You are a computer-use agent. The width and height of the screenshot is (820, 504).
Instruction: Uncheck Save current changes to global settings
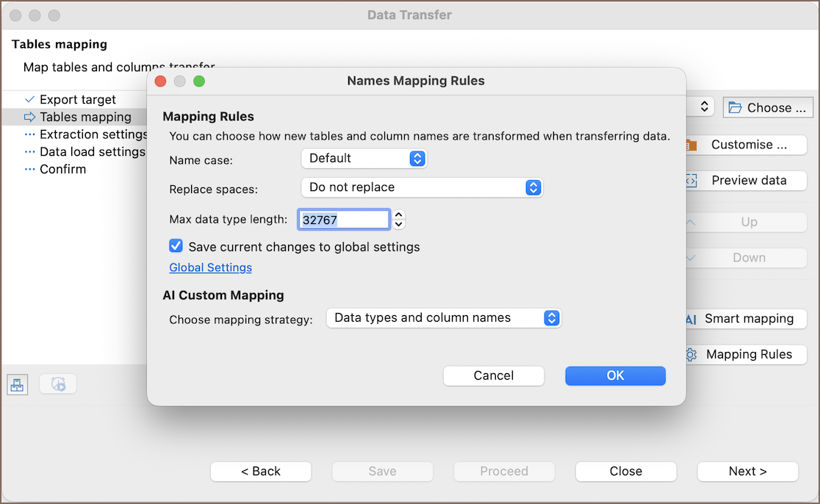(176, 246)
